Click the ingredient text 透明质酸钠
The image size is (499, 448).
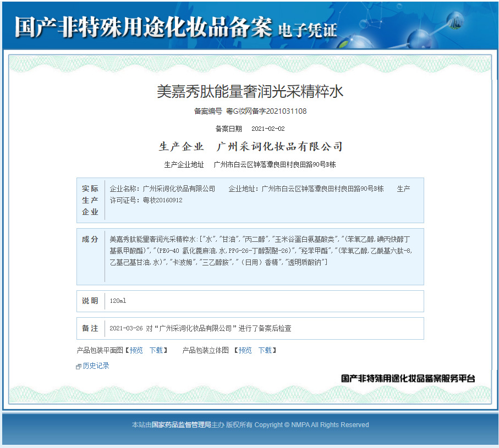point(304,263)
